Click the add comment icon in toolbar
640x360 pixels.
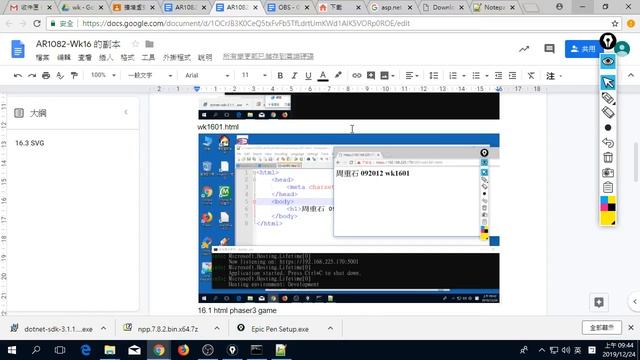click(371, 76)
